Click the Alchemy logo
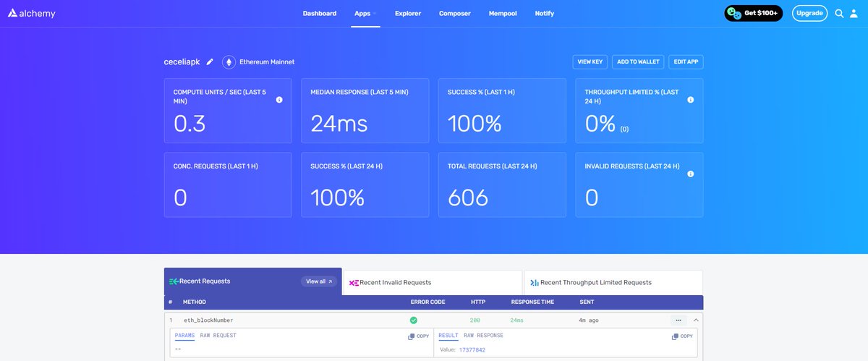868x361 pixels. (x=31, y=13)
